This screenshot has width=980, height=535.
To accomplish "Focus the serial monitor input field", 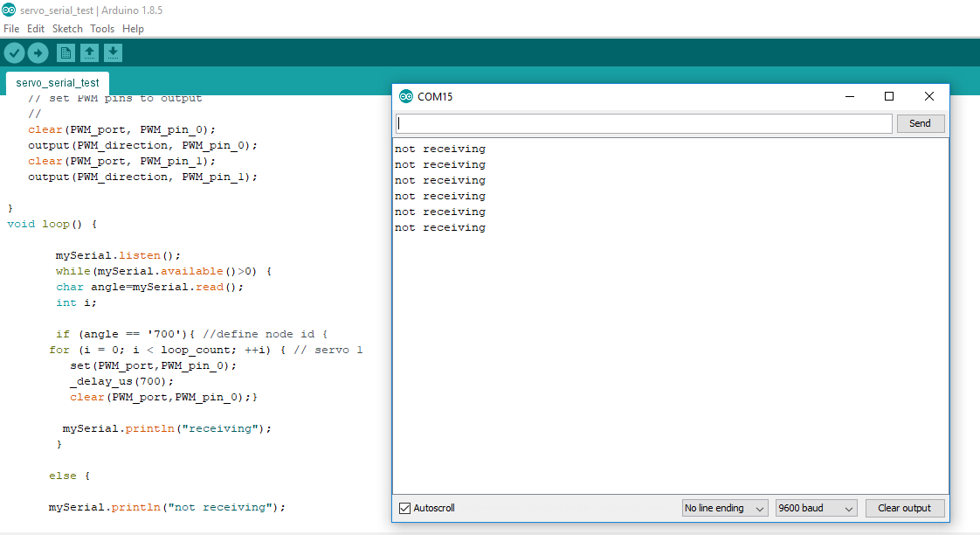I will click(644, 123).
